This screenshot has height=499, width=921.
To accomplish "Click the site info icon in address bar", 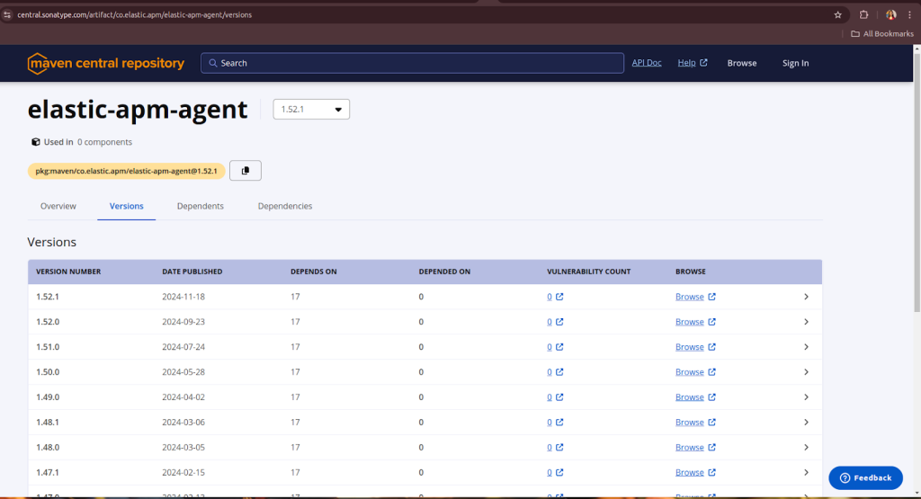I will 8,15.
